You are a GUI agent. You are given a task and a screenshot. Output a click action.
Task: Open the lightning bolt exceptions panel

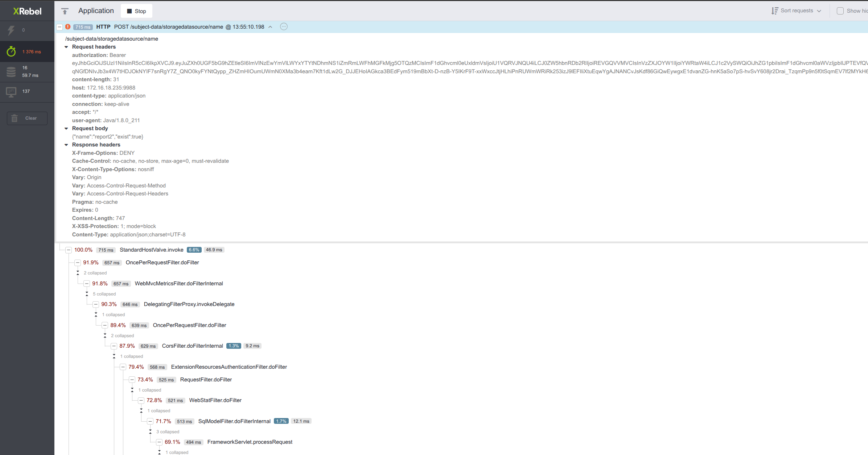(x=11, y=30)
